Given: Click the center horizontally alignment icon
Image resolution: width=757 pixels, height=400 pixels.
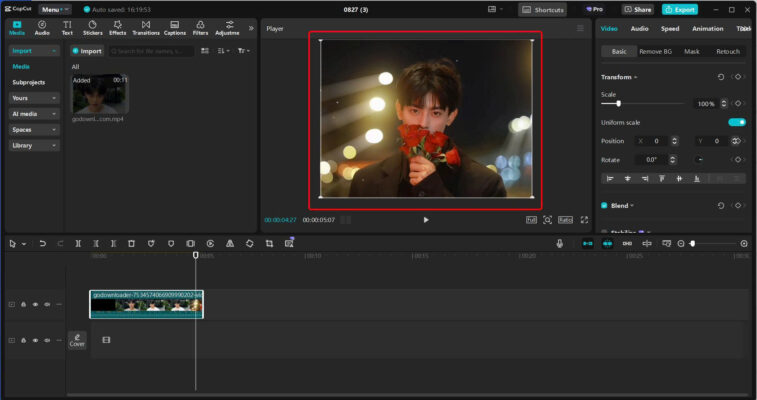Looking at the screenshot, I should pyautogui.click(x=628, y=179).
